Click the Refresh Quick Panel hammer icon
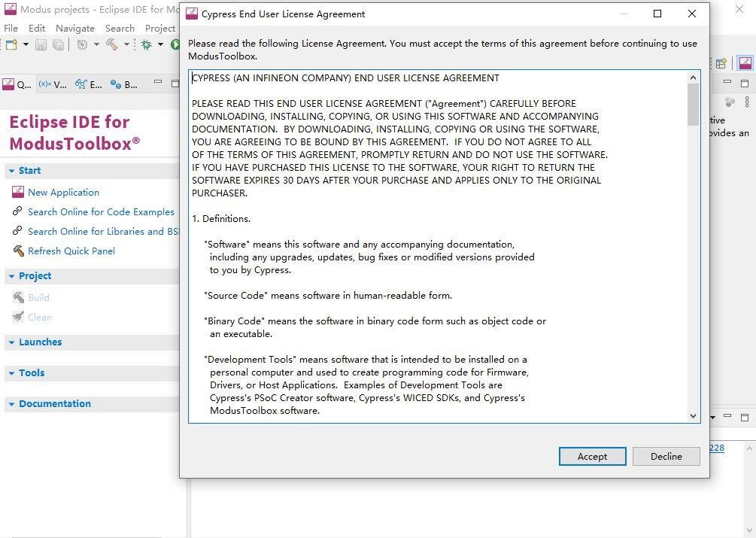 18,251
